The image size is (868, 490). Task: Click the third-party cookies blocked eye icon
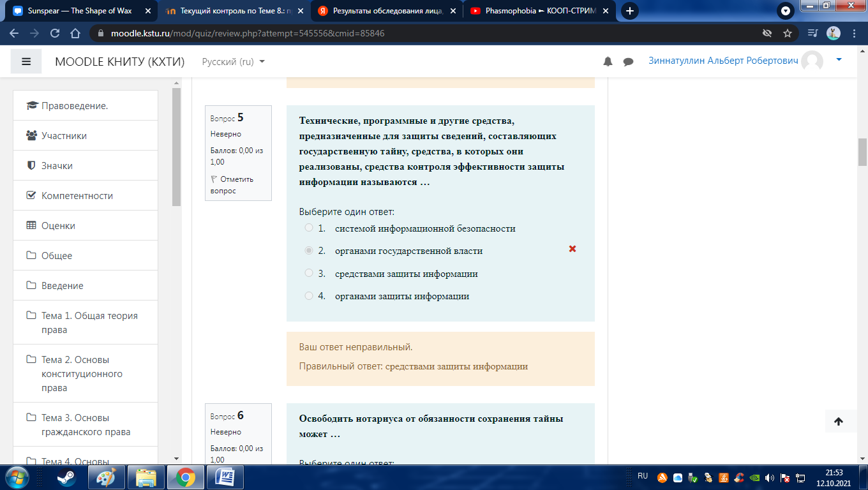pyautogui.click(x=768, y=33)
